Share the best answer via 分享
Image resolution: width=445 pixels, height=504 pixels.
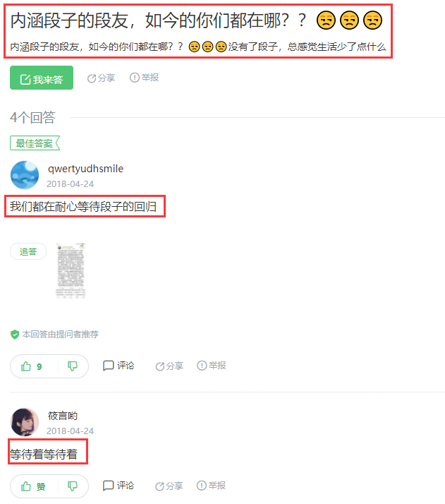[169, 366]
